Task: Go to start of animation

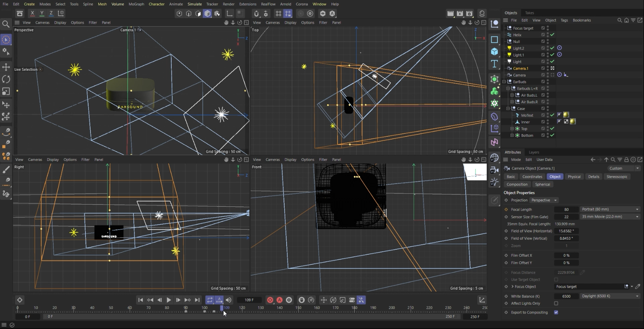Action: click(x=140, y=300)
